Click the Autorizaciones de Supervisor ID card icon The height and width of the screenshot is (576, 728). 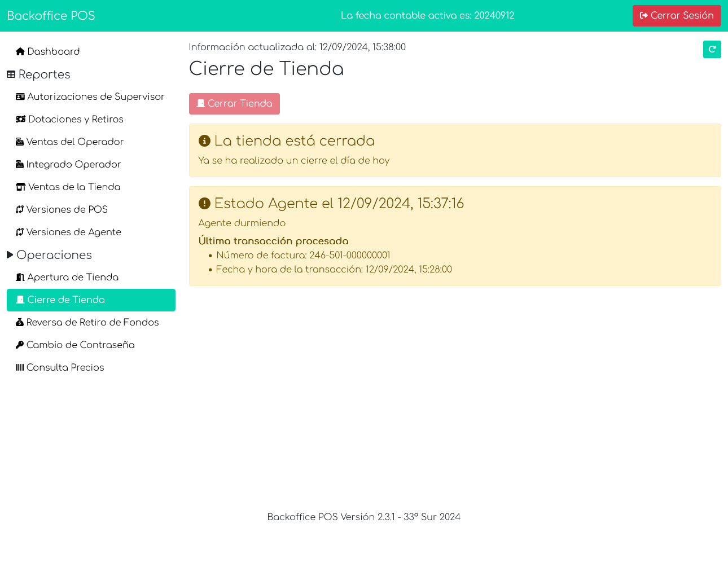[x=20, y=96]
